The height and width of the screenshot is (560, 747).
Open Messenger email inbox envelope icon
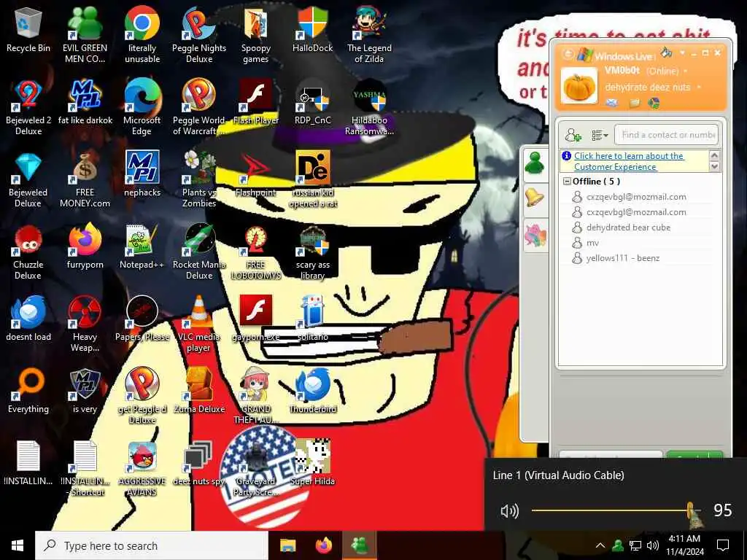(x=612, y=103)
